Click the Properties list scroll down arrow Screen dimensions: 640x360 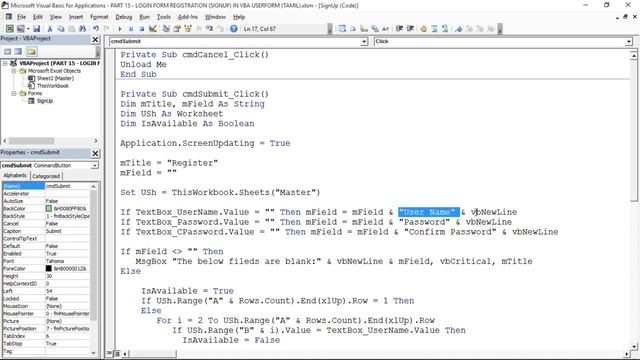click(x=93, y=353)
